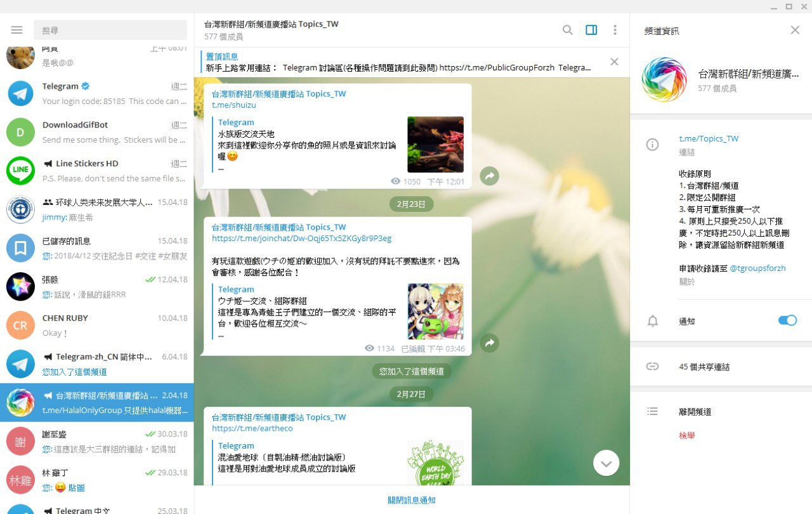The image size is (812, 514).
Task: Open the 环球人类未来发展大学 group avatar
Action: tap(20, 209)
